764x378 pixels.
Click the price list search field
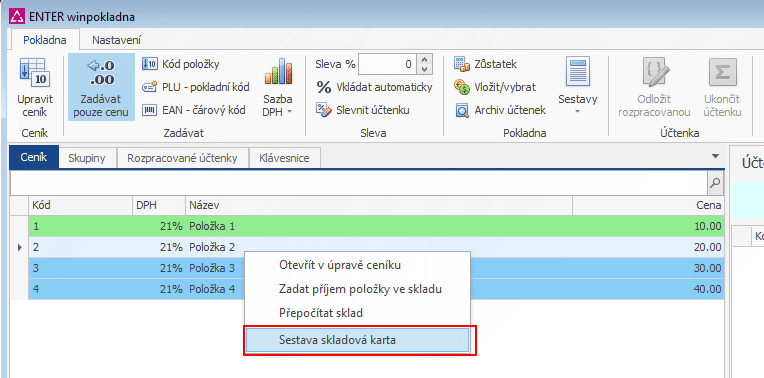pyautogui.click(x=359, y=183)
